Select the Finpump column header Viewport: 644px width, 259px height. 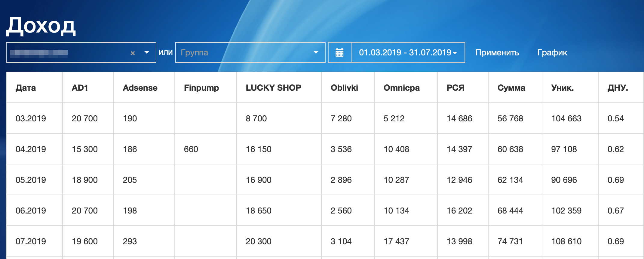[x=201, y=88]
